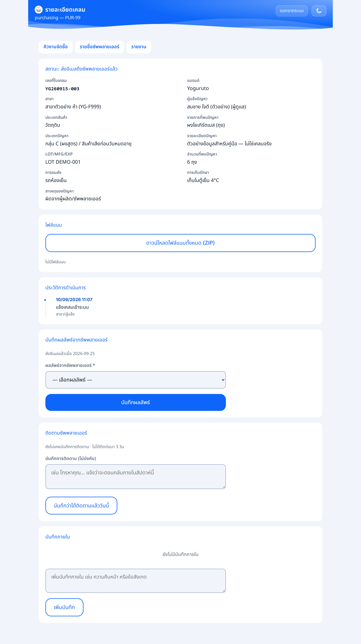Image resolution: width=361 pixels, height=644 pixels.
Task: Click the brand value Yoguruto
Action: [x=198, y=88]
